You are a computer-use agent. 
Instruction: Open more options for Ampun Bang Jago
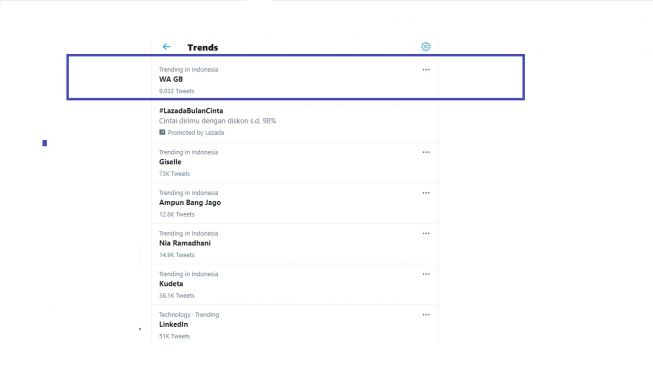426,193
